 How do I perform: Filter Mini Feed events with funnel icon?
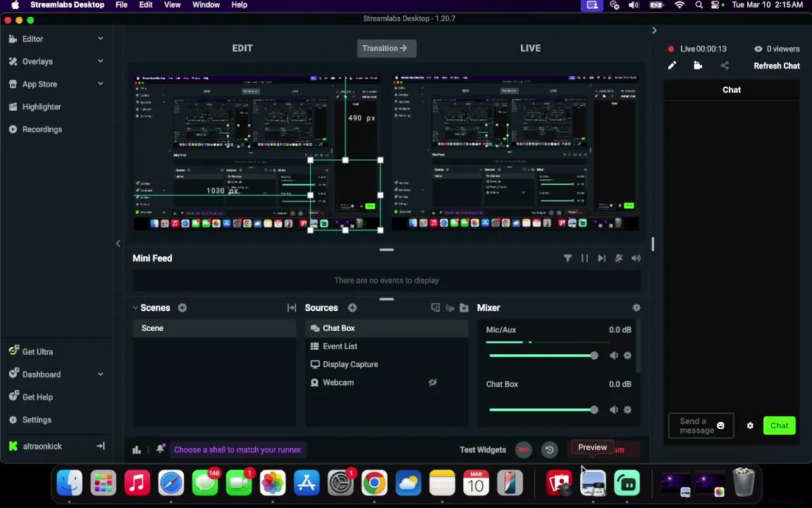click(x=567, y=258)
